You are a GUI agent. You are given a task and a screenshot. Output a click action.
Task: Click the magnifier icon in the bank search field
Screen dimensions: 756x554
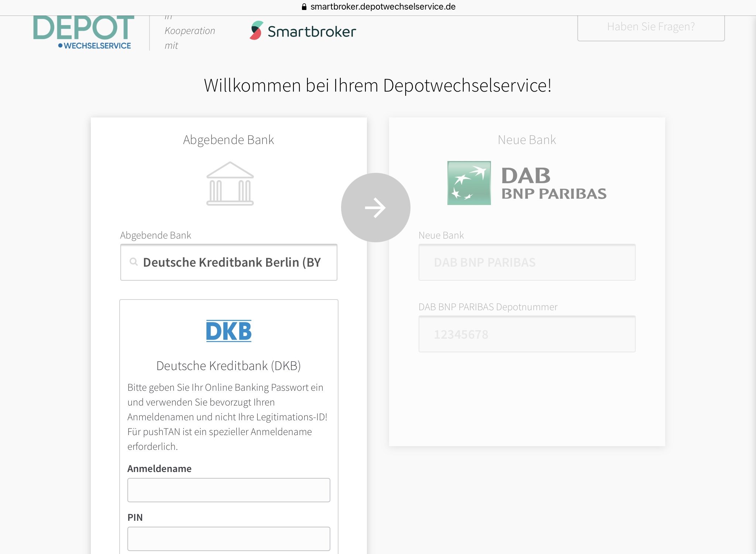pyautogui.click(x=134, y=262)
